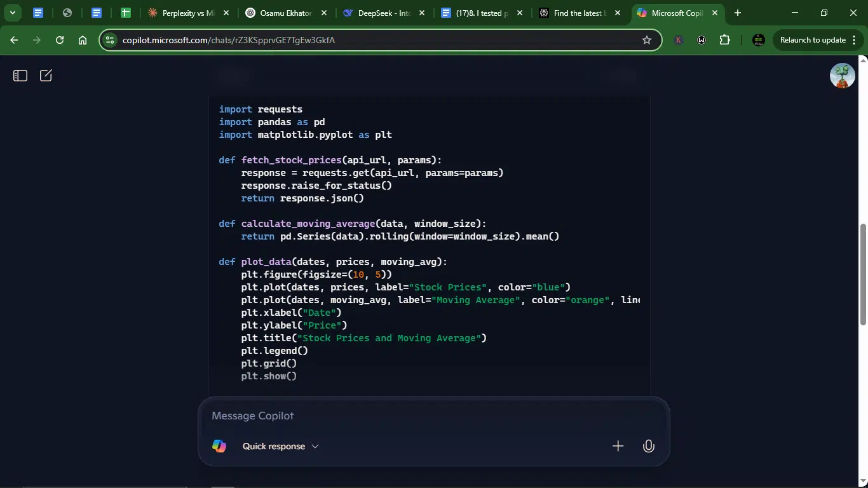The image size is (868, 488).
Task: Click the 'plt.legend()' line
Action: pyautogui.click(x=275, y=351)
